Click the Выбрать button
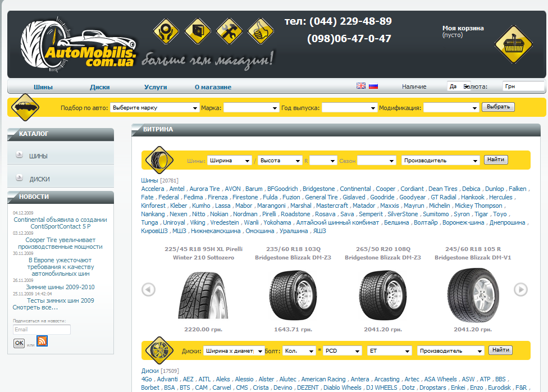The image size is (548, 392). click(x=498, y=107)
